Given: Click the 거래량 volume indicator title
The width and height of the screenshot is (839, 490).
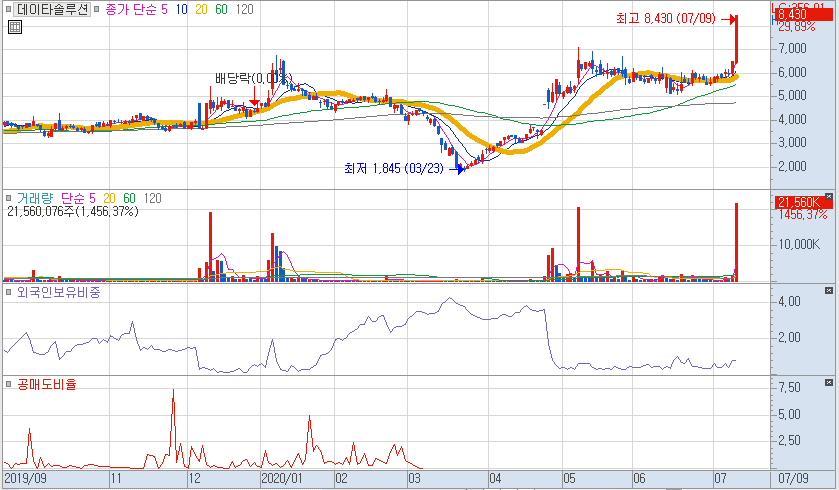Looking at the screenshot, I should [x=35, y=198].
